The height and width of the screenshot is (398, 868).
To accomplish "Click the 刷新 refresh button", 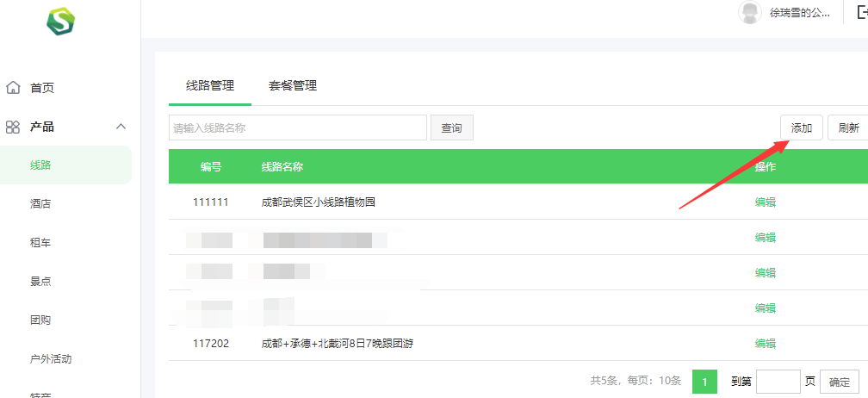I will tap(848, 127).
